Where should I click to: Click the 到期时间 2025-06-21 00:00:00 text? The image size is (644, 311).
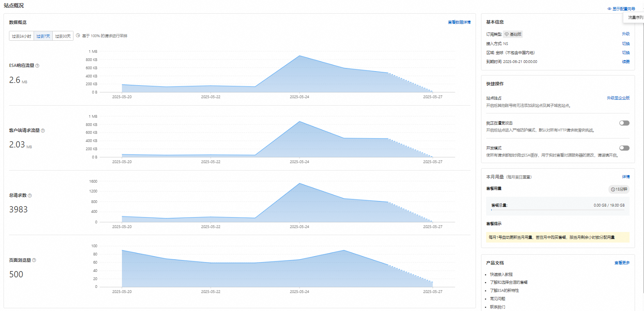click(512, 62)
